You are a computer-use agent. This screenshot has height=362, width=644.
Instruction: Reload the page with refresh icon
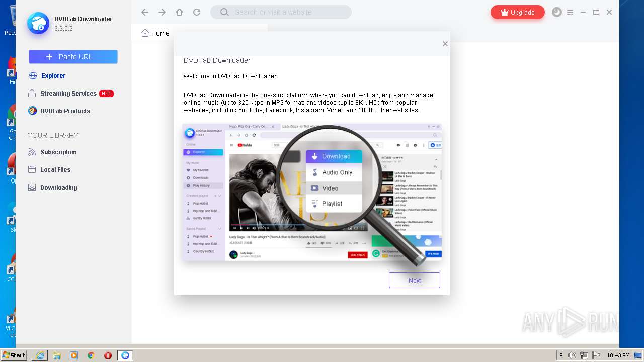pos(197,12)
